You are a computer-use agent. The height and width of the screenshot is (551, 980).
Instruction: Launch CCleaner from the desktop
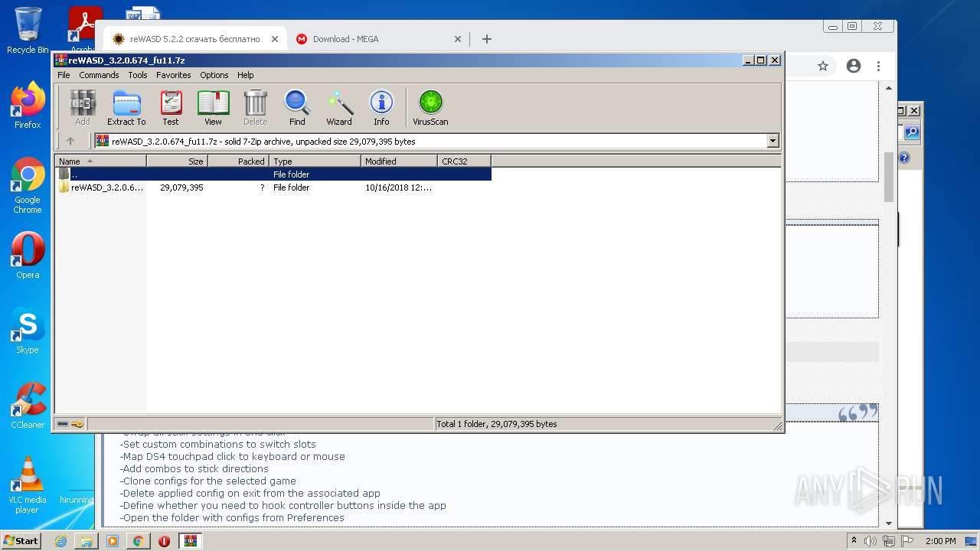tap(28, 406)
